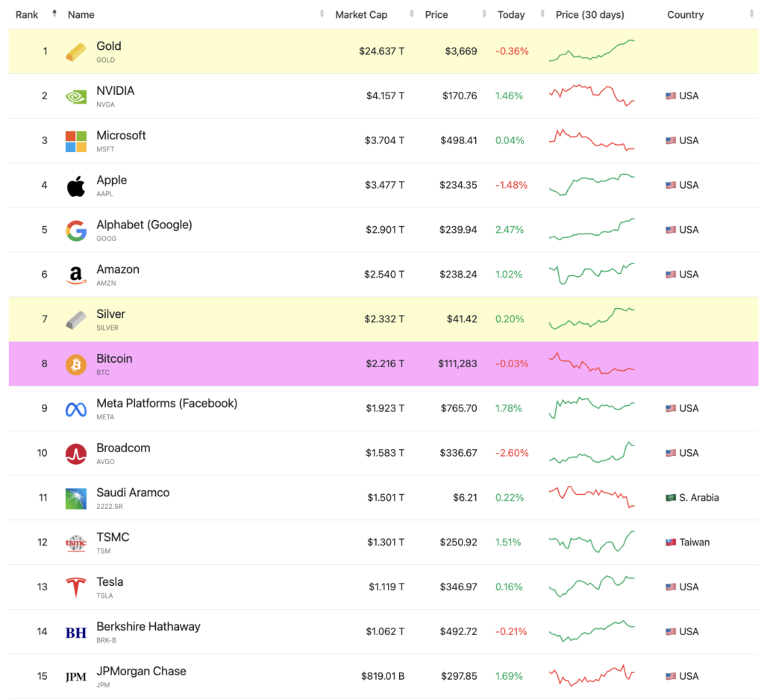
Task: Click the Broadcom 30-day price sparkline
Action: tap(592, 453)
